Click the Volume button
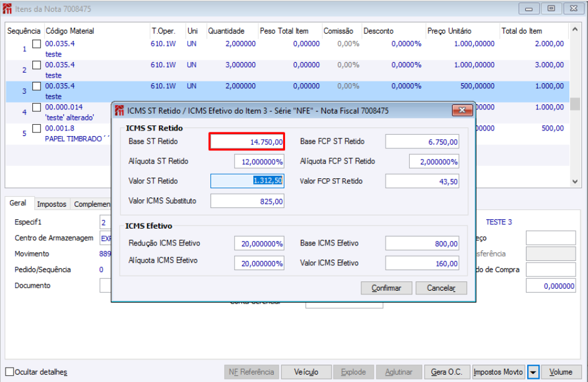The height and width of the screenshot is (382, 588). coord(561,372)
